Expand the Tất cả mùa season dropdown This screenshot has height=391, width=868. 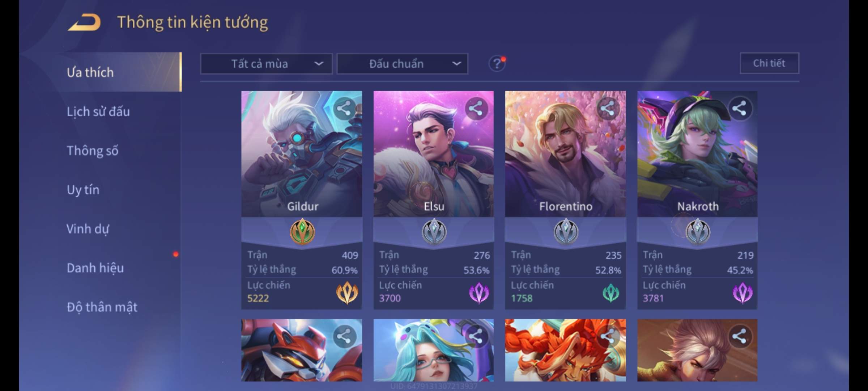coord(266,64)
